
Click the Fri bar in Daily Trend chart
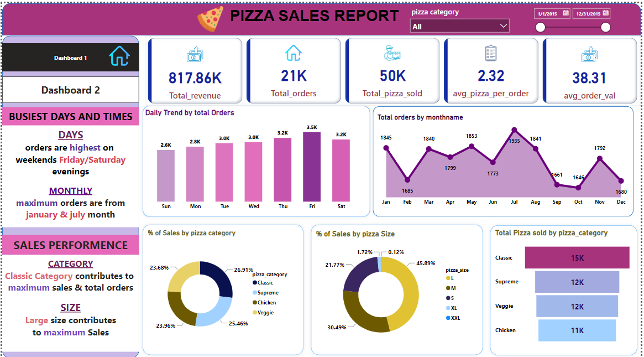tap(312, 167)
